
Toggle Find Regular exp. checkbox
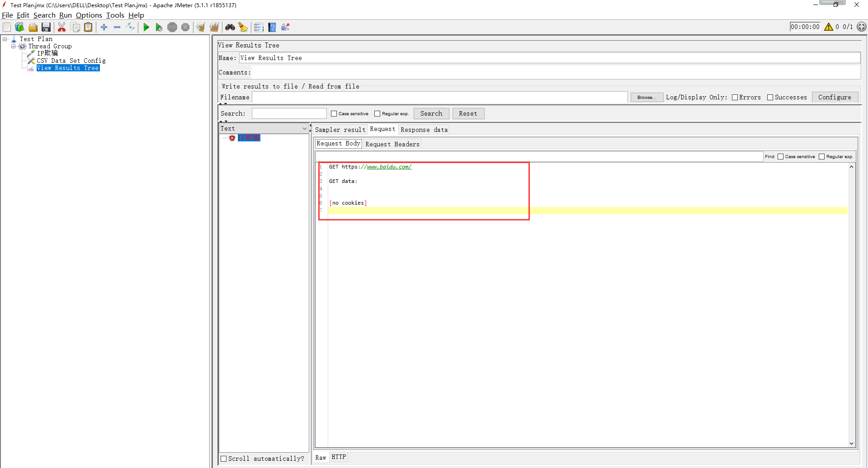click(x=821, y=156)
